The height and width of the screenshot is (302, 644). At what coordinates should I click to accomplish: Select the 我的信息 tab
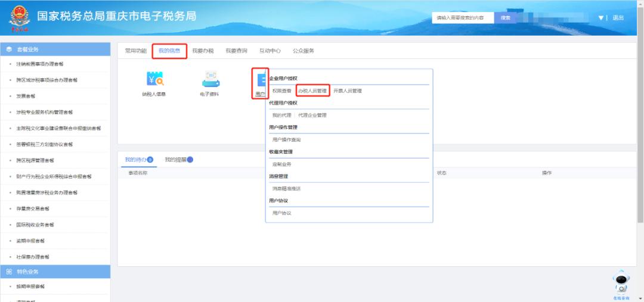pos(169,51)
